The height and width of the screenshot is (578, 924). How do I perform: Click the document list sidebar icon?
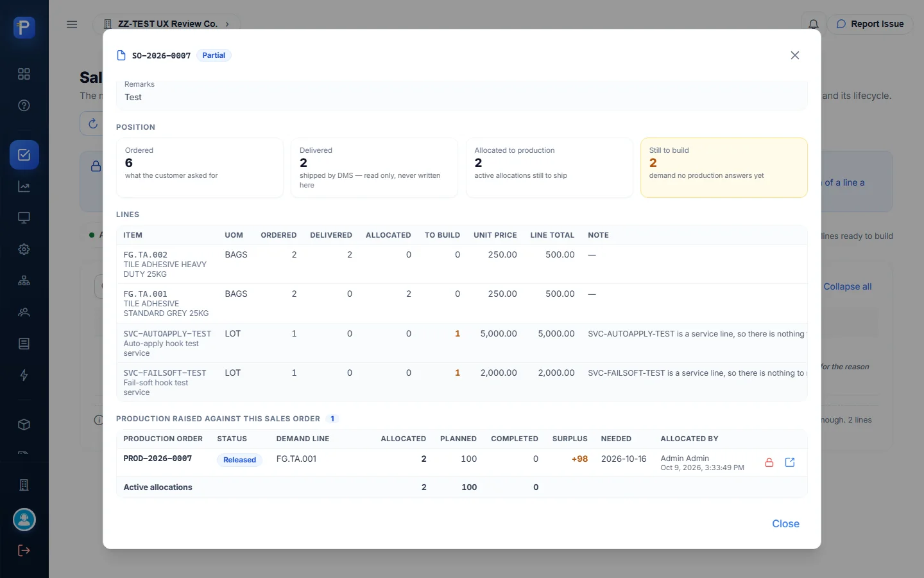(x=24, y=344)
